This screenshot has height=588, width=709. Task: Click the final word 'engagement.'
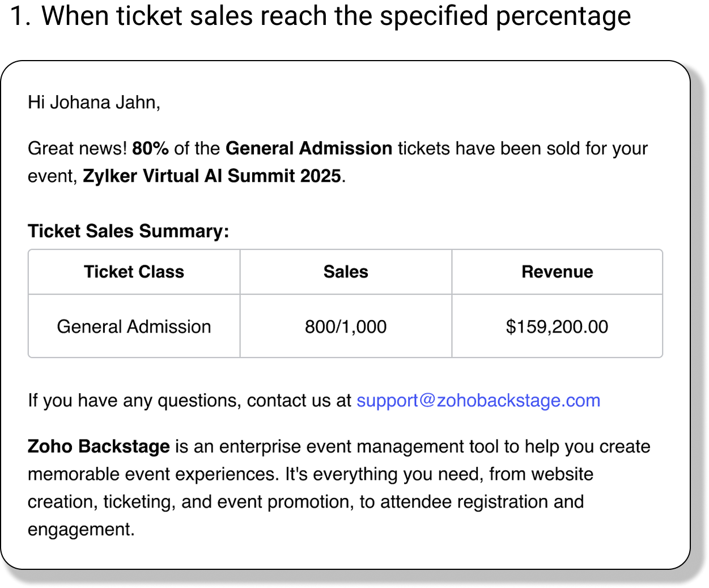click(x=81, y=530)
